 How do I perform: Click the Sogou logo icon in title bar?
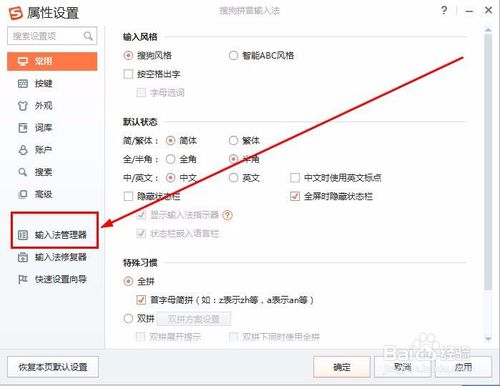[x=15, y=13]
